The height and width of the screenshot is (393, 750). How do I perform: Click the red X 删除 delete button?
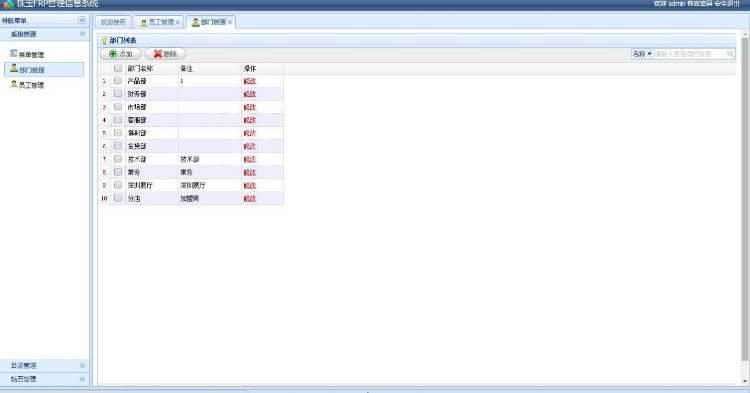point(165,54)
